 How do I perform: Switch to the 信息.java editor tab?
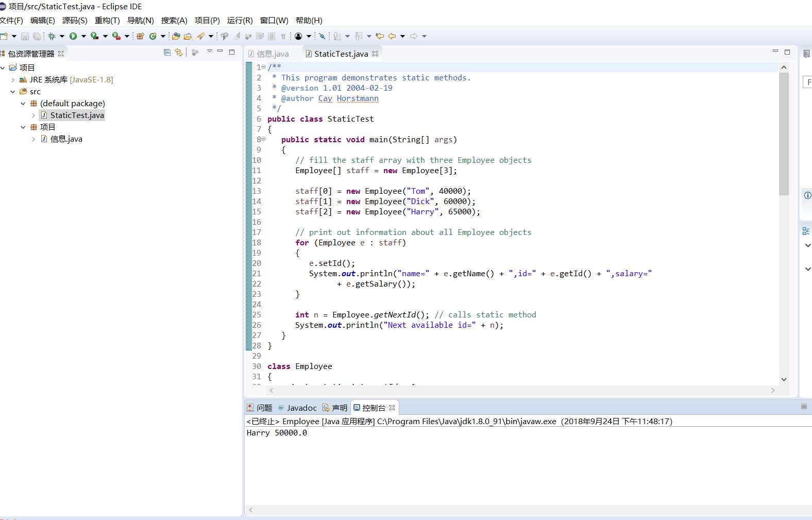click(x=268, y=54)
